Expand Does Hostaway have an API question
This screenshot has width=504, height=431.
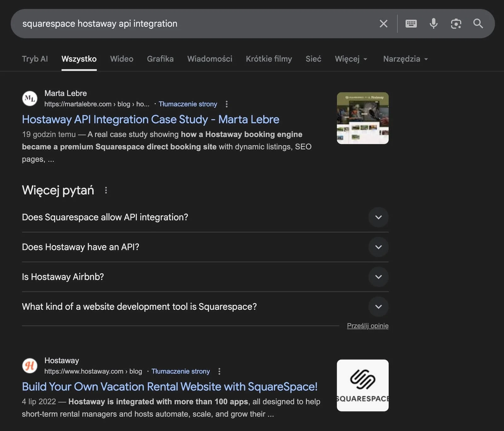(x=205, y=247)
